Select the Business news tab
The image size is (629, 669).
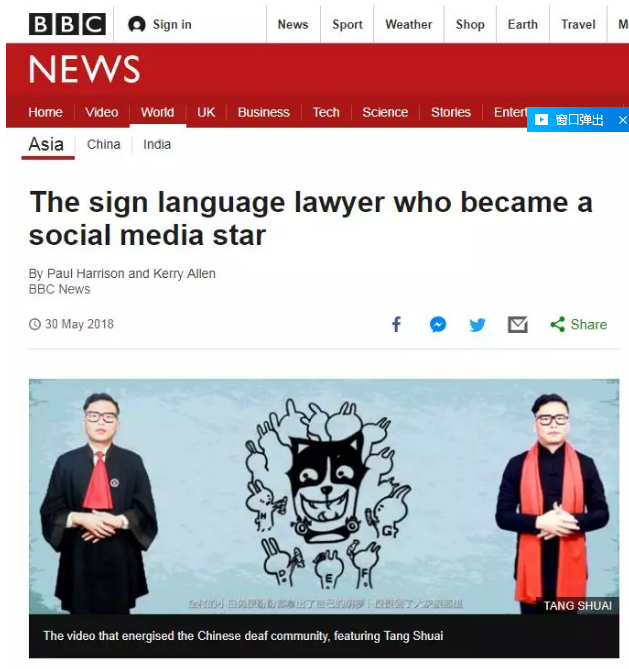point(263,112)
